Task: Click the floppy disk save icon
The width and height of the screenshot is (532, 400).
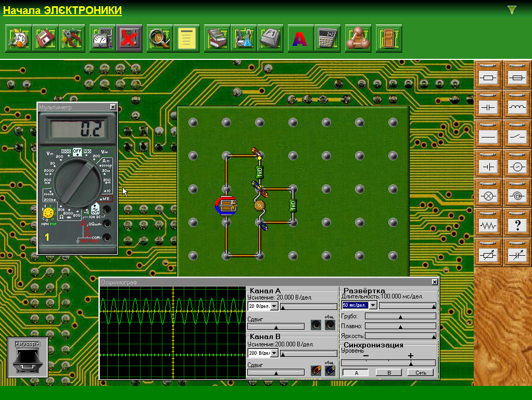Action: pyautogui.click(x=45, y=39)
